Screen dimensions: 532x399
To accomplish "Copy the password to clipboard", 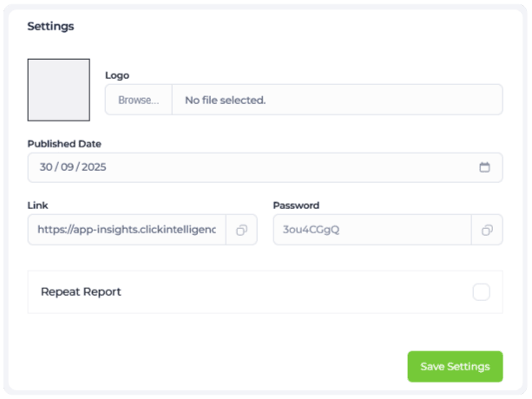I will (487, 230).
